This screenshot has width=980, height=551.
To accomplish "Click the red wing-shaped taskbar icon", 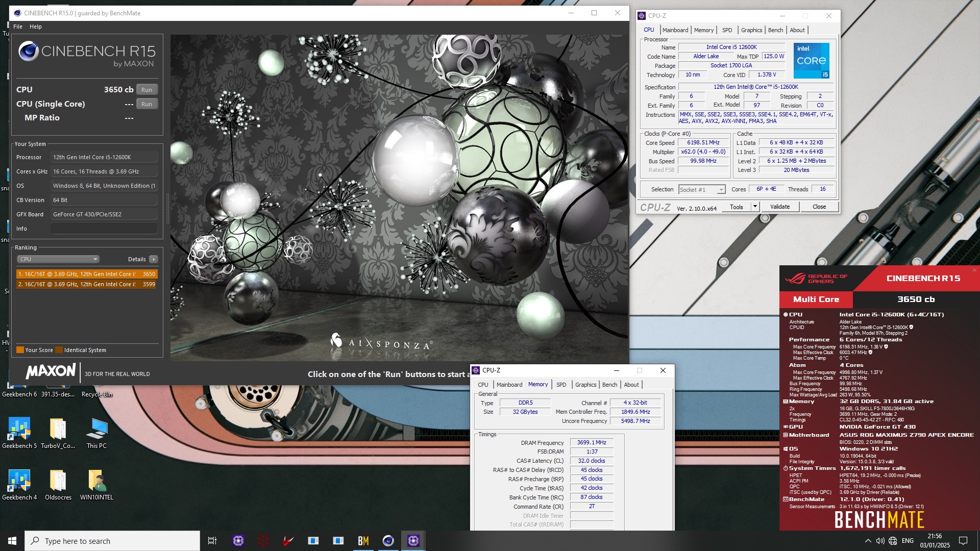I will pos(288,541).
